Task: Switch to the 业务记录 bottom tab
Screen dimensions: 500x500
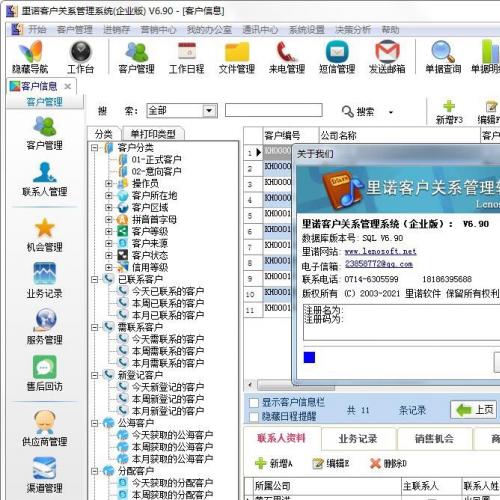Action: (358, 439)
